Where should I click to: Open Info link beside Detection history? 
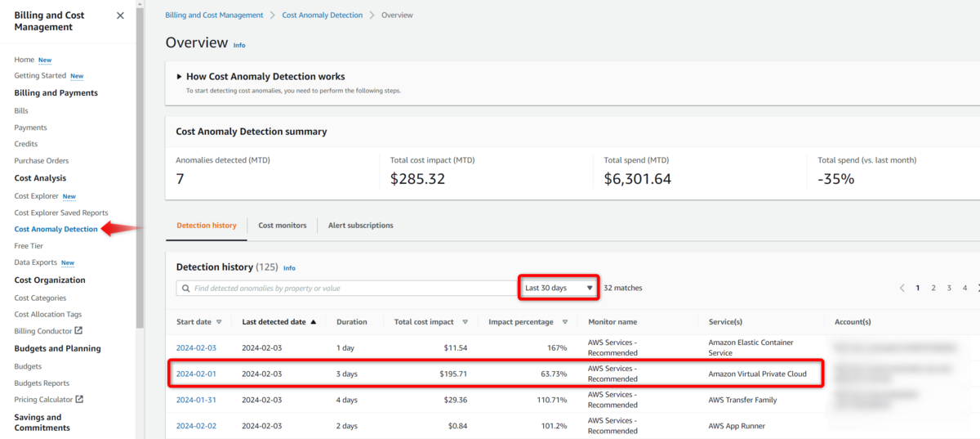click(289, 268)
